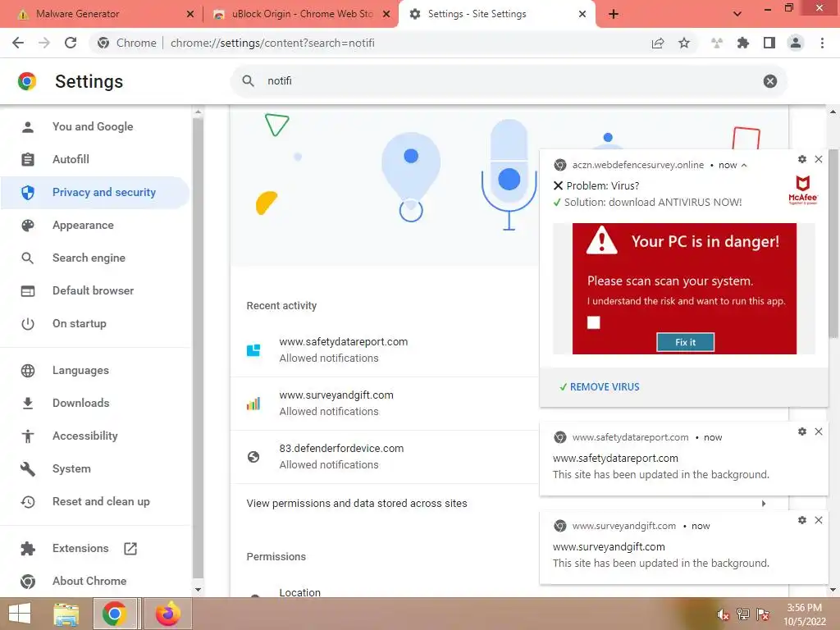Click the search magnifier icon in Settings
Viewport: 840px width, 630px height.
pyautogui.click(x=248, y=81)
